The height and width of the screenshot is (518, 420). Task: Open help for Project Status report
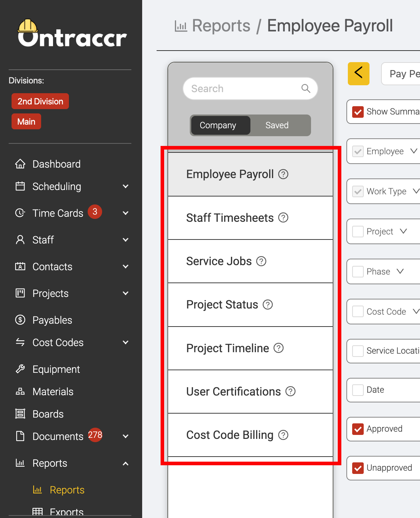tap(268, 305)
